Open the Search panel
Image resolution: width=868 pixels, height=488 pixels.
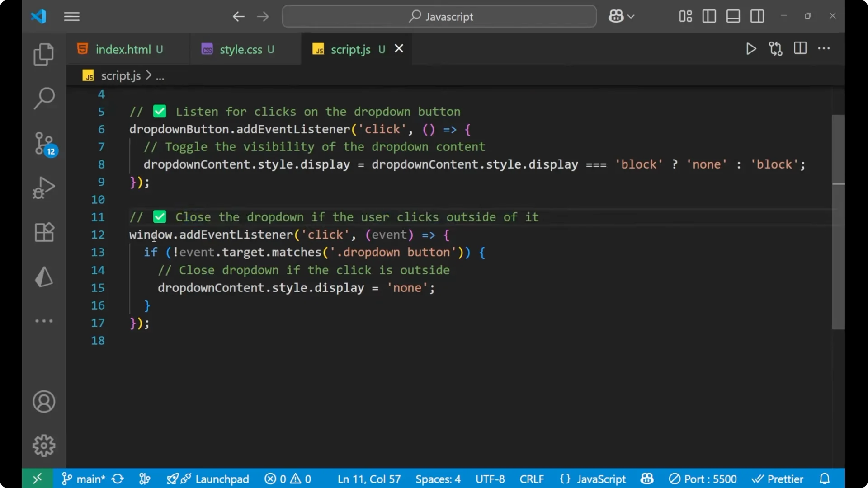[43, 98]
